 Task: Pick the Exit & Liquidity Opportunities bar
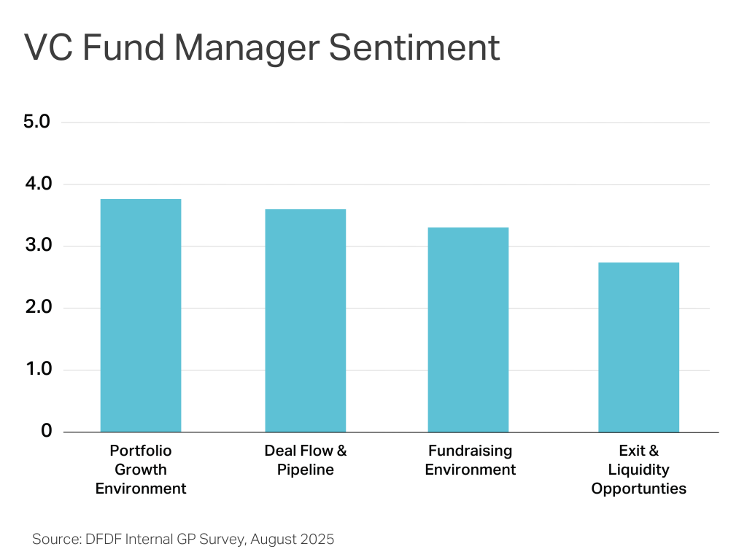pyautogui.click(x=638, y=347)
